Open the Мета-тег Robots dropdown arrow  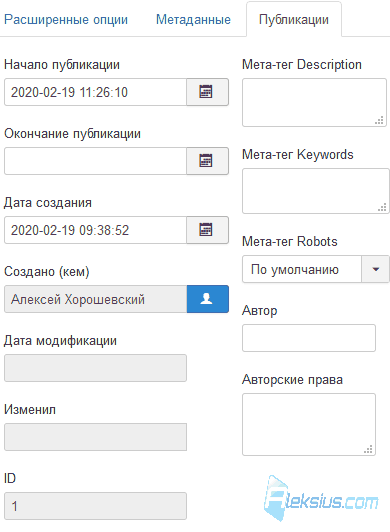pos(375,269)
